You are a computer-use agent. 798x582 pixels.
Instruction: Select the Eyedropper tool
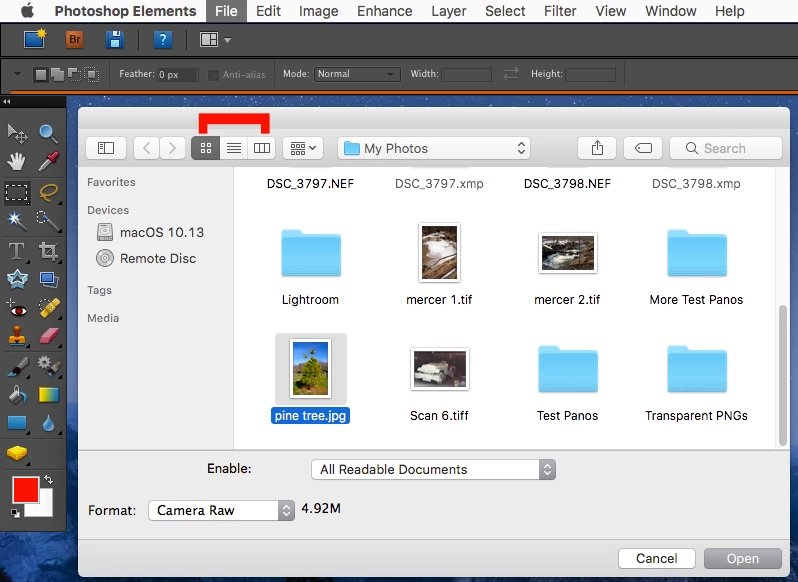[x=48, y=162]
